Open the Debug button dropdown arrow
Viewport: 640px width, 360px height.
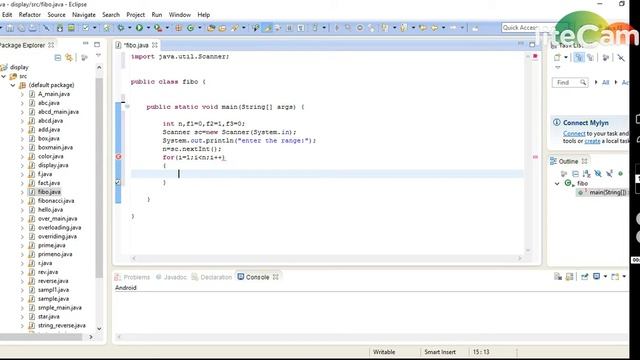coord(130,28)
